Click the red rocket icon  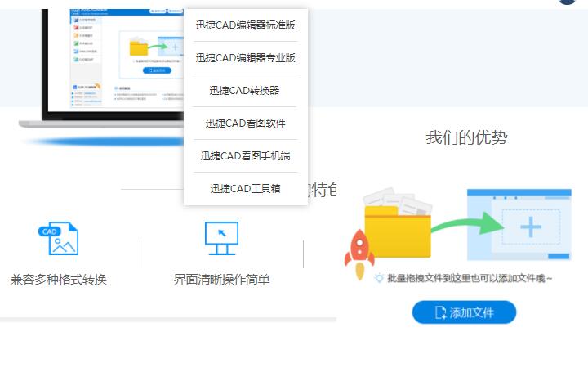click(359, 254)
